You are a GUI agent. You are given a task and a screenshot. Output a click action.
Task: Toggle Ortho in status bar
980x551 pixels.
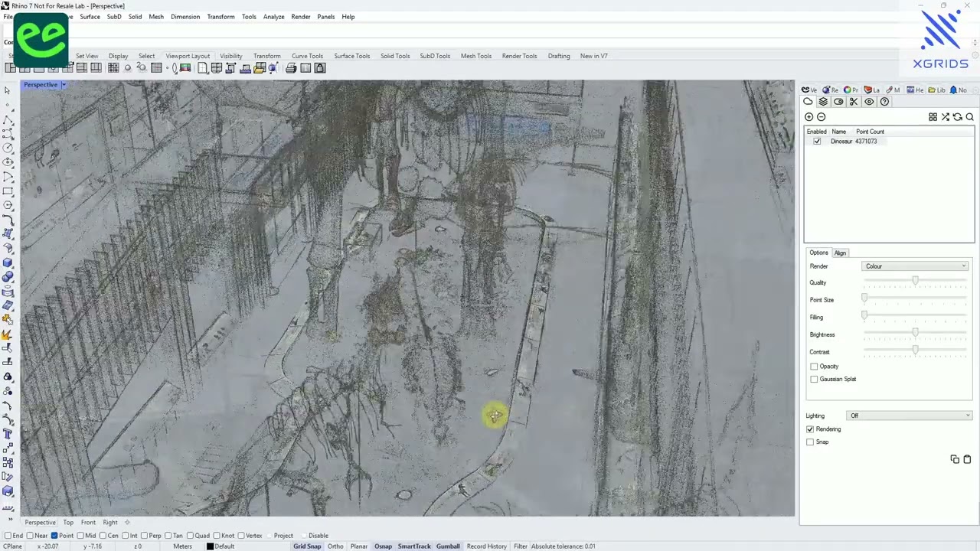(x=335, y=546)
